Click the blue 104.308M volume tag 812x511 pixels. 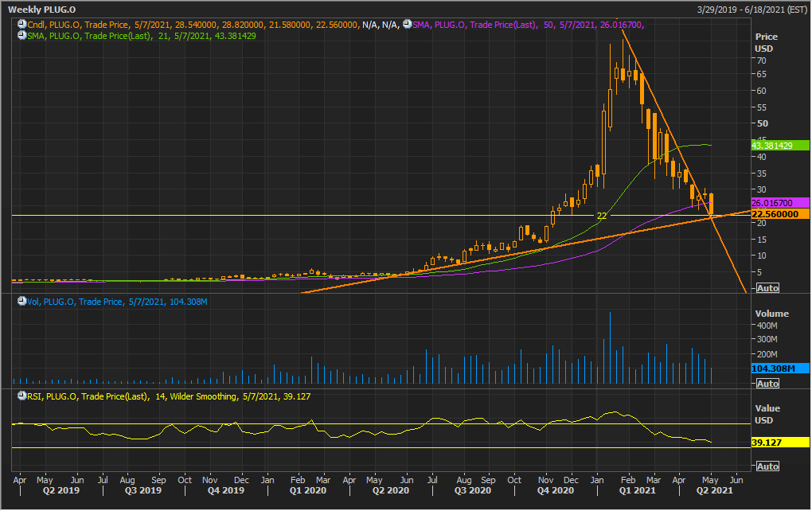point(780,369)
